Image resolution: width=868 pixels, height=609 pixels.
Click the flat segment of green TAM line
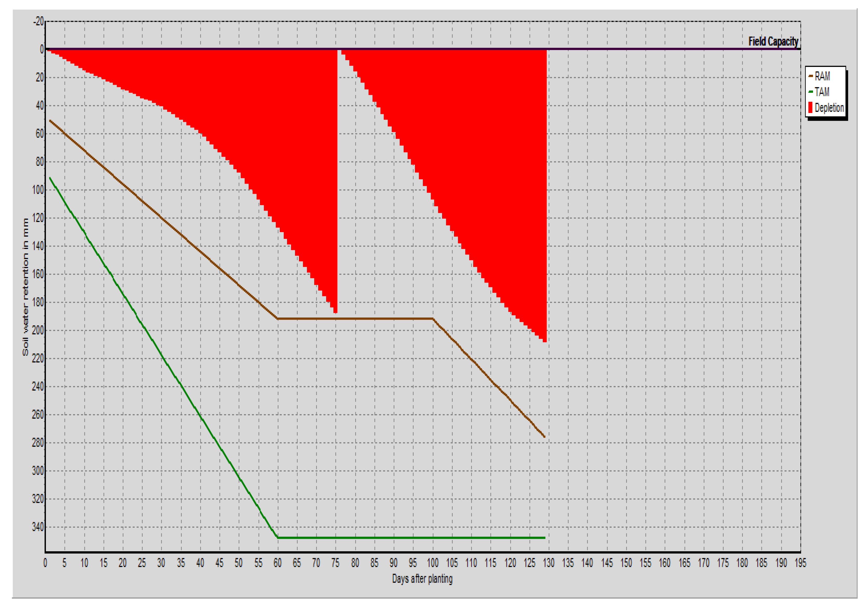pos(412,537)
